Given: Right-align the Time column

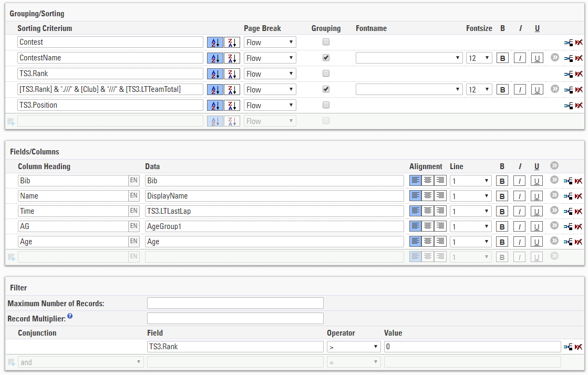Looking at the screenshot, I should (x=440, y=211).
